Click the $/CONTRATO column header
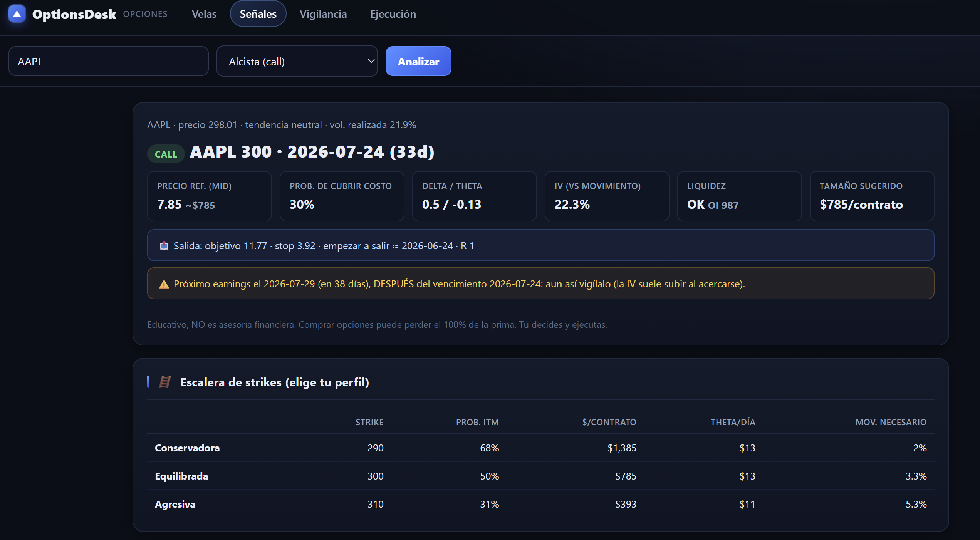This screenshot has width=980, height=540. (609, 422)
